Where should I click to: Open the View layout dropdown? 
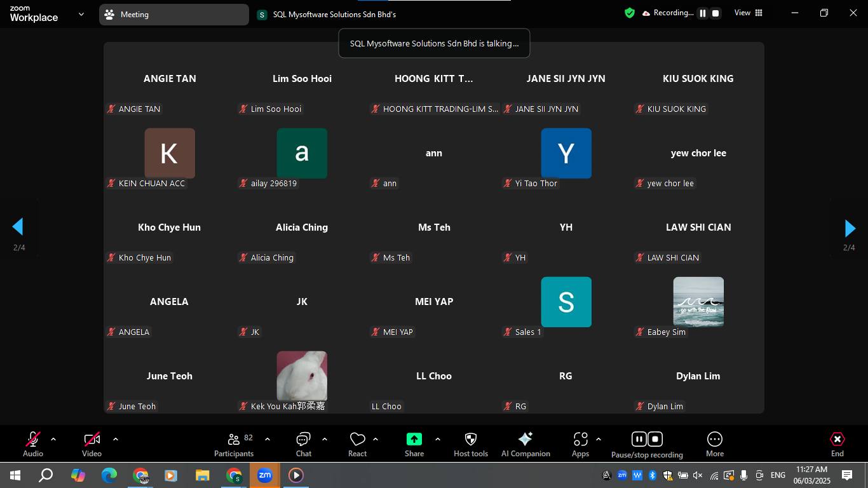[749, 13]
